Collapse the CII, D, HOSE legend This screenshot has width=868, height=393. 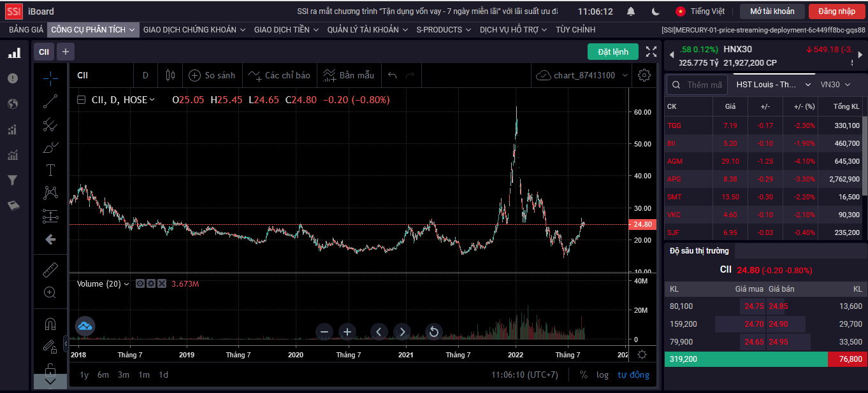point(81,100)
